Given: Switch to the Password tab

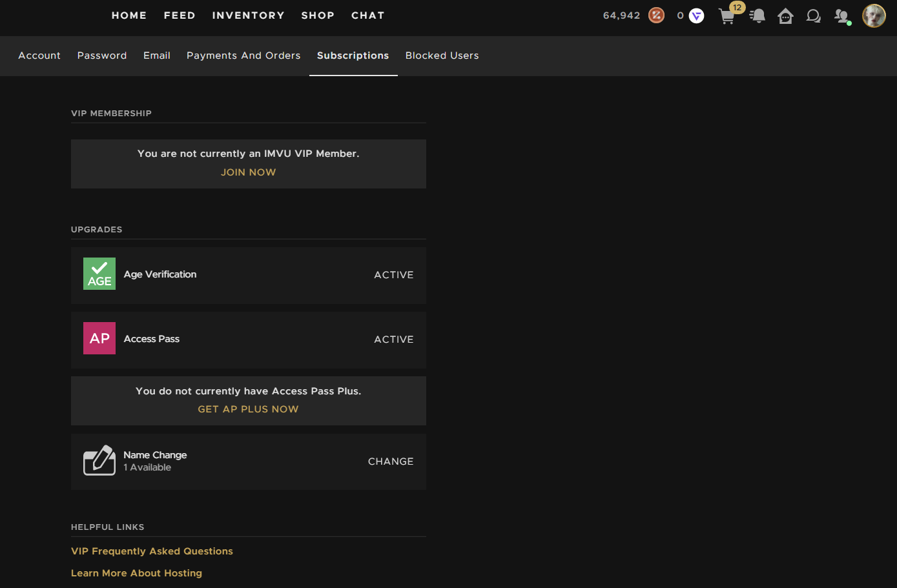Looking at the screenshot, I should click(102, 56).
